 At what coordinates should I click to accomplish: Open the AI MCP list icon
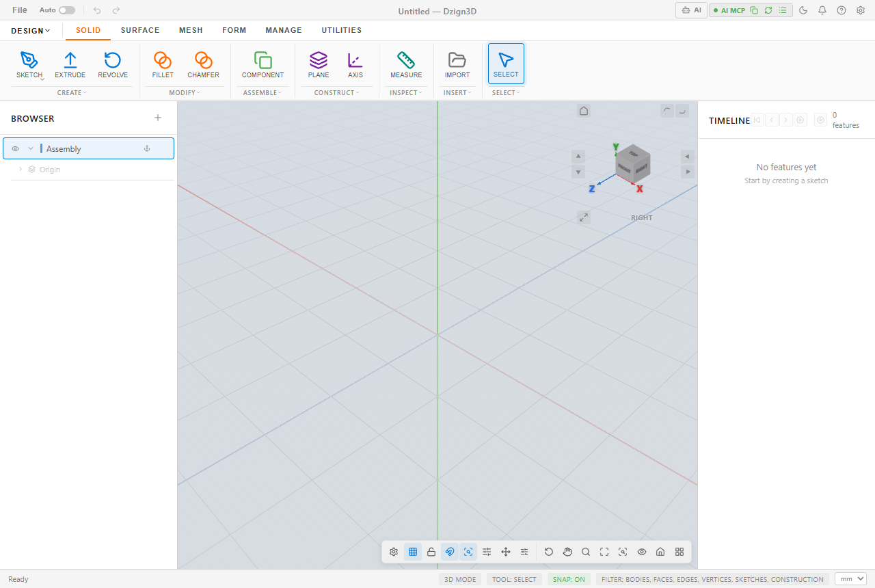point(783,10)
